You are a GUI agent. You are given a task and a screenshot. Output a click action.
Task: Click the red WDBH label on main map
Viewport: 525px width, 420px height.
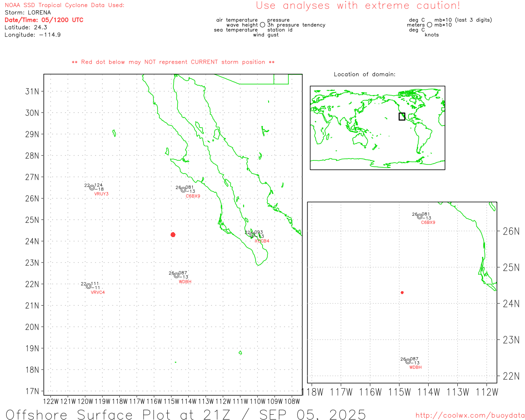[x=185, y=282]
